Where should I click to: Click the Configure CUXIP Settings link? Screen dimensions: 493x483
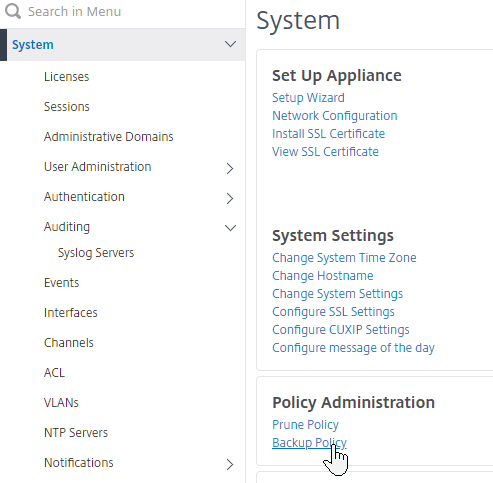tap(341, 330)
